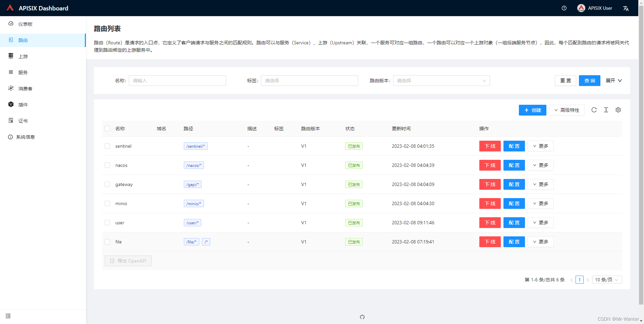Check the minio route checkbox
Viewport: 644px width, 324px height.
point(107,203)
